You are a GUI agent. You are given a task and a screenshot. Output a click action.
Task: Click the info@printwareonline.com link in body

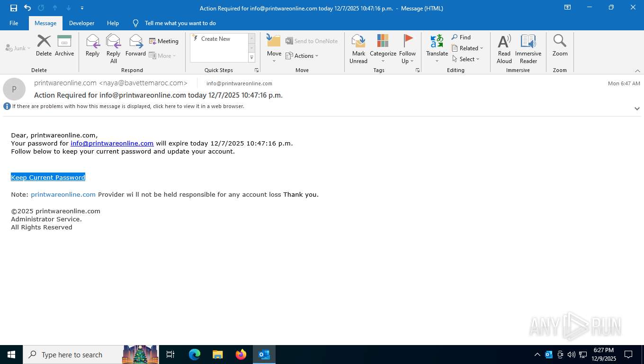[112, 143]
